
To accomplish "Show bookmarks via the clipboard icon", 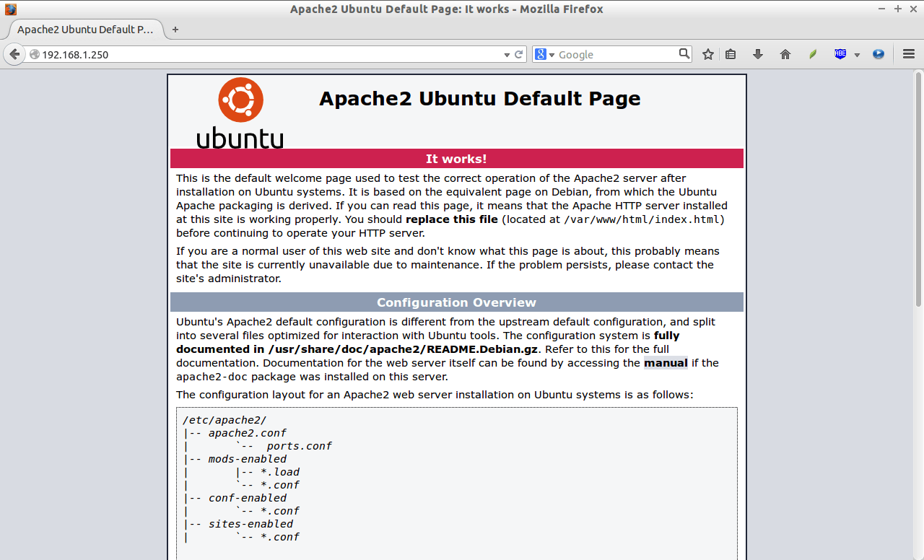I will tap(730, 53).
